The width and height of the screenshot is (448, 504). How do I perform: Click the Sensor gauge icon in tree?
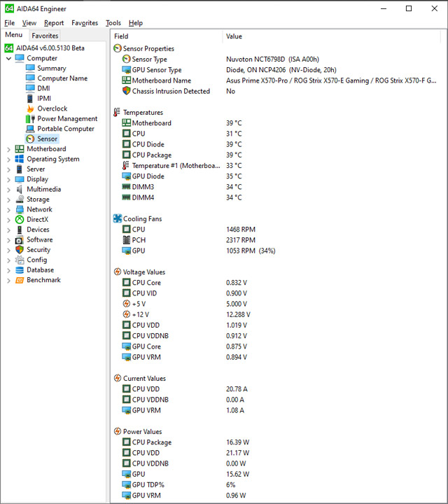[x=30, y=139]
